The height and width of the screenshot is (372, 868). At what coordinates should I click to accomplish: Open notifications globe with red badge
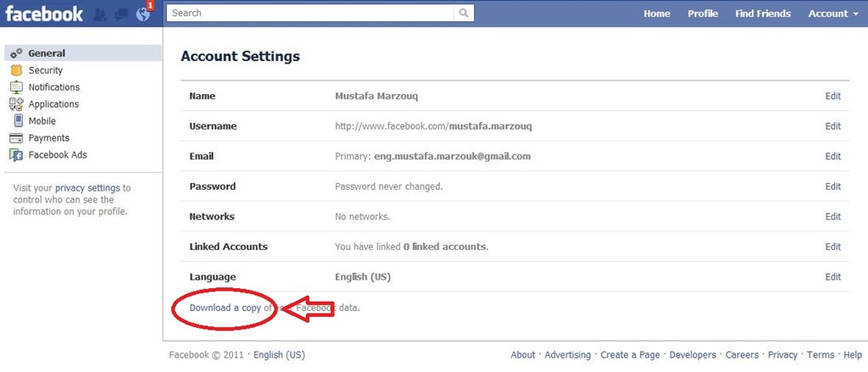pyautogui.click(x=142, y=14)
